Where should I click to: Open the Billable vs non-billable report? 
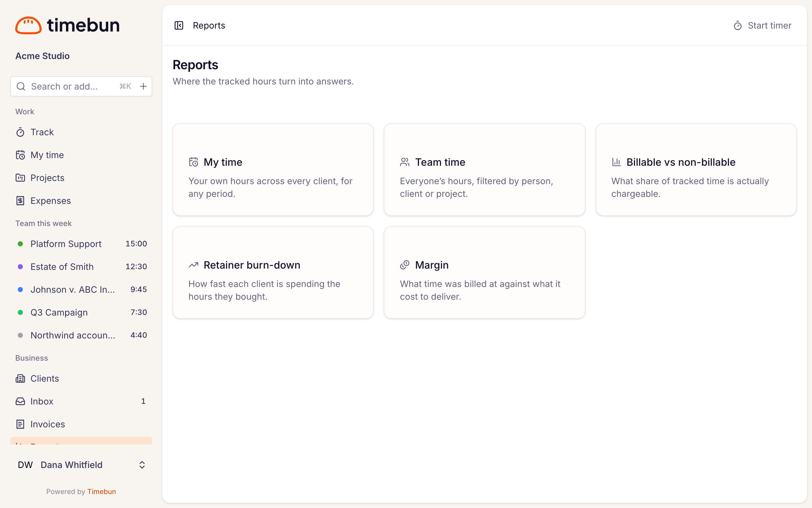click(696, 170)
